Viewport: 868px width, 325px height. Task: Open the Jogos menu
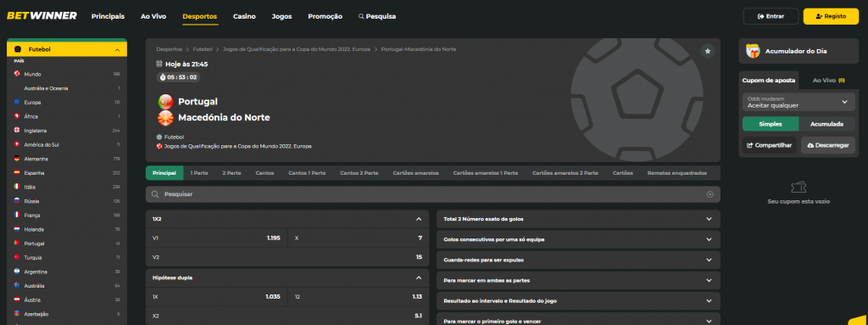(281, 17)
